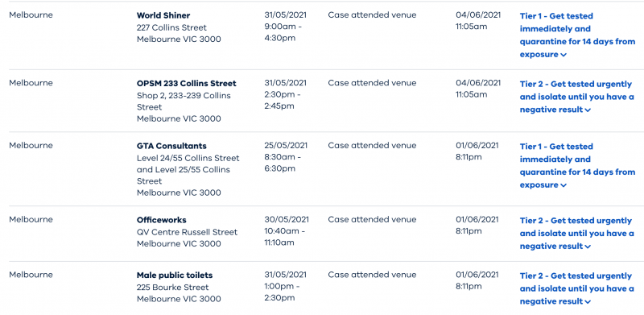The height and width of the screenshot is (315, 644).
Task: Click chevron icon beside OPSM negative result text
Action: pyautogui.click(x=588, y=110)
